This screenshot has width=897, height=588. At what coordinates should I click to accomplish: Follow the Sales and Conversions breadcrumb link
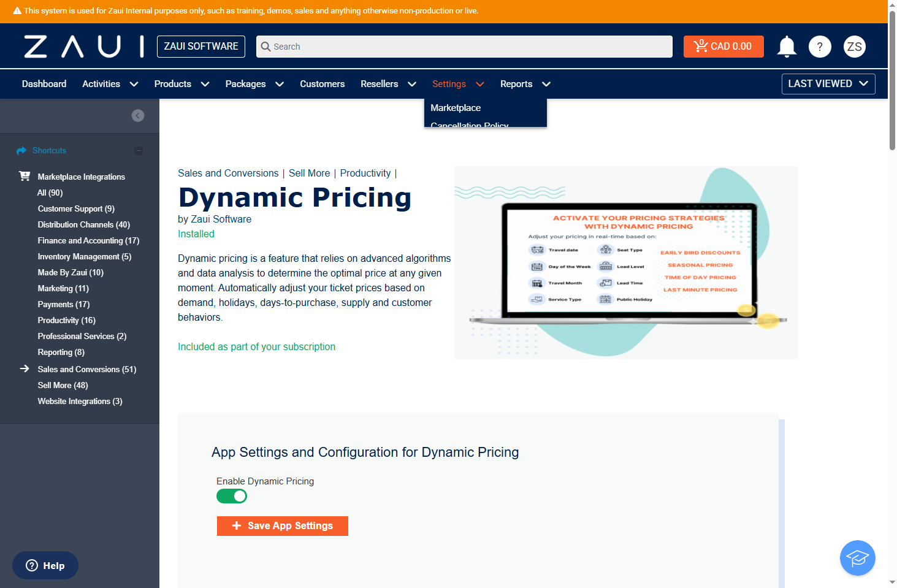[228, 174]
